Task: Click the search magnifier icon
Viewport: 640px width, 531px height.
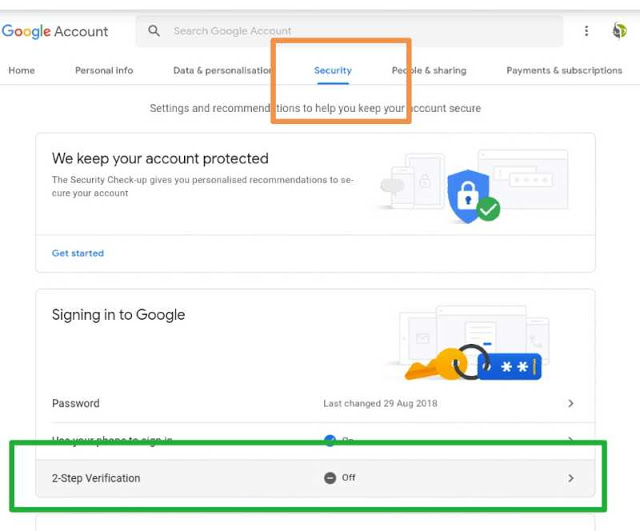Action: coord(154,31)
